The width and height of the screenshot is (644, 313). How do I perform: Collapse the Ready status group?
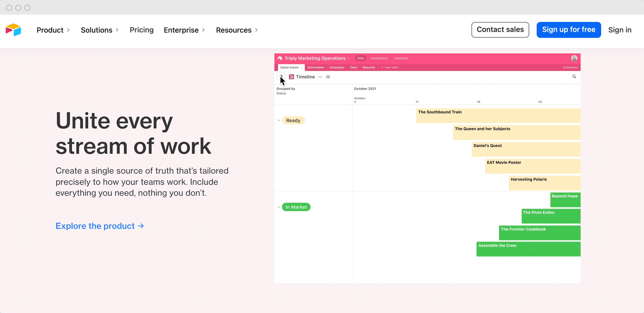coord(279,120)
